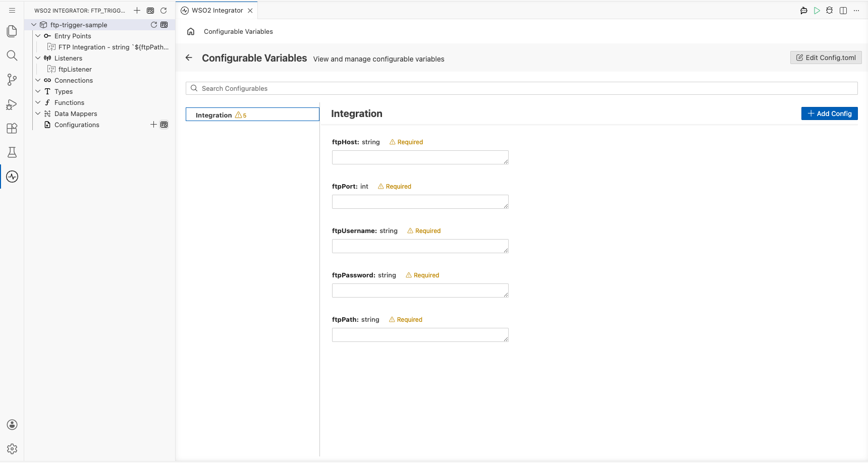Click the ftpUsername value field
Screen dimensions: 868x463
point(420,246)
